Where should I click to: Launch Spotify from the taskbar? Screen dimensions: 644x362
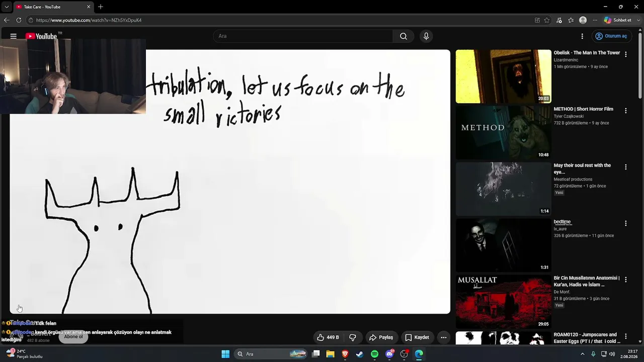[374, 354]
